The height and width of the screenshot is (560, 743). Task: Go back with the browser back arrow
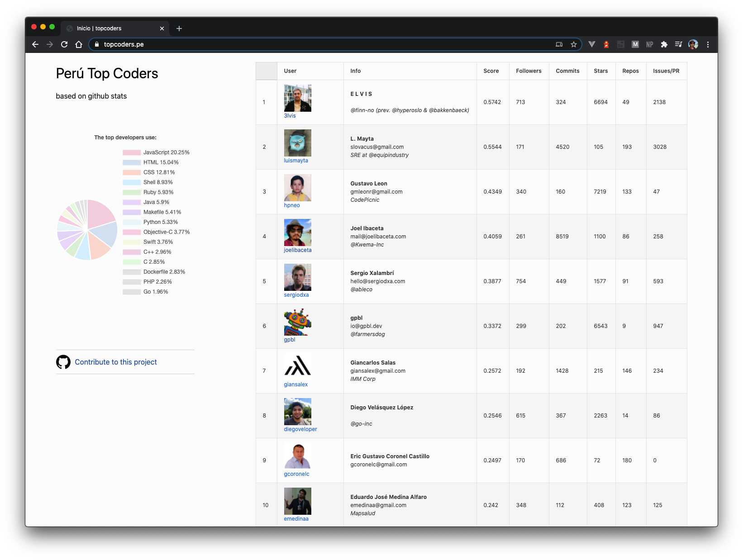tap(35, 44)
